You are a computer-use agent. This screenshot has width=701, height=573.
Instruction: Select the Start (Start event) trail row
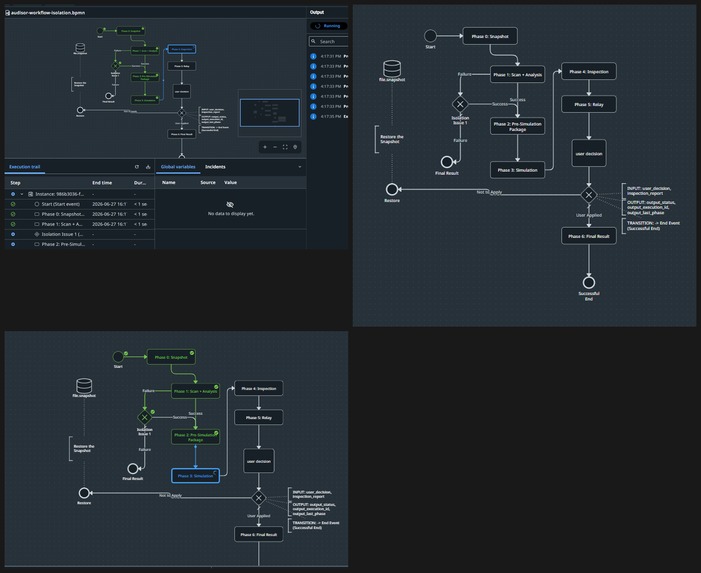coord(80,204)
